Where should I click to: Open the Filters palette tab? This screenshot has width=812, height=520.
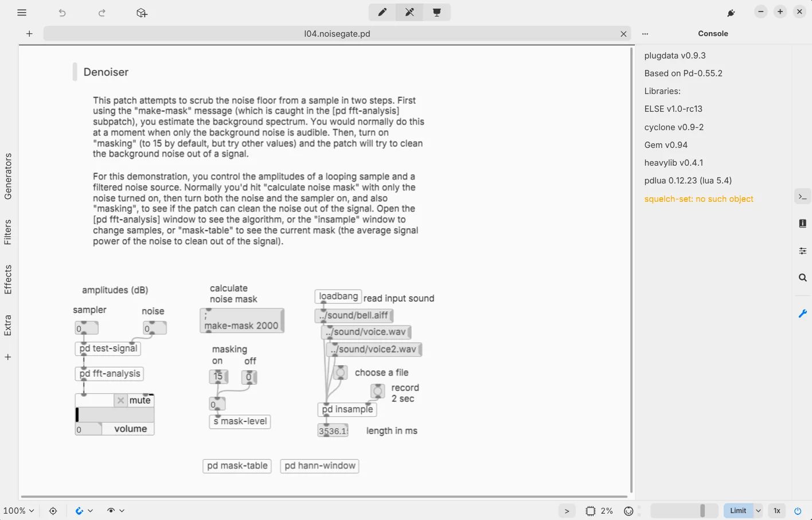8,232
